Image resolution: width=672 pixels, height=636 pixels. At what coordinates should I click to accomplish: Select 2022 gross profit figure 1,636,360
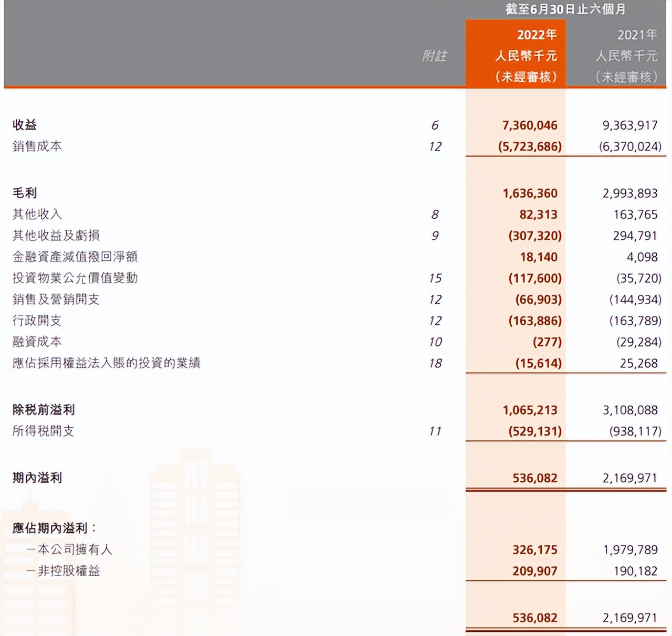pyautogui.click(x=530, y=194)
